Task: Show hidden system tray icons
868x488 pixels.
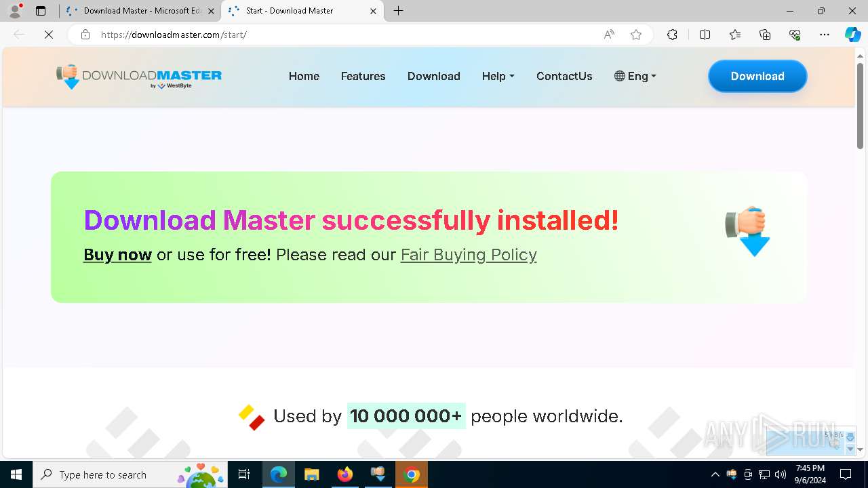Action: click(715, 474)
